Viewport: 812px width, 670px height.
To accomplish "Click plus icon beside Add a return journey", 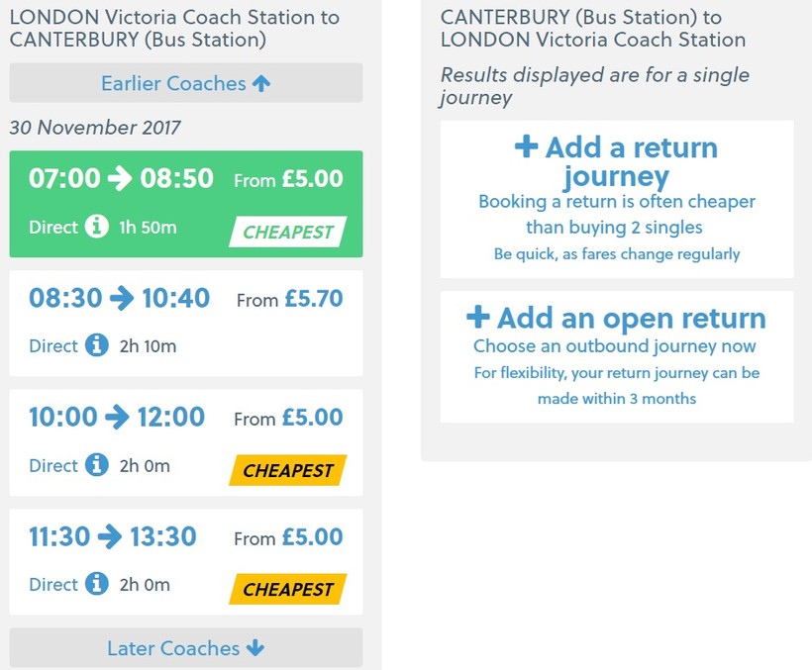I will (x=527, y=147).
